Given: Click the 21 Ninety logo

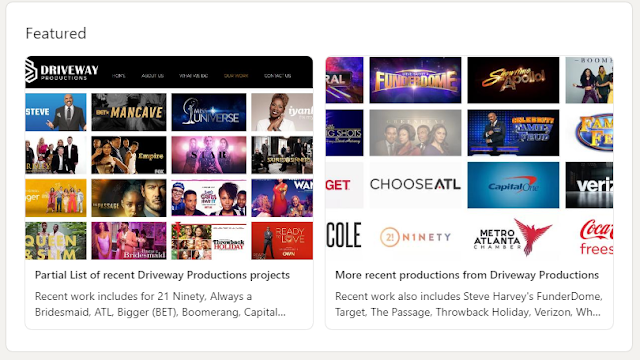Looking at the screenshot, I should pos(416,237).
